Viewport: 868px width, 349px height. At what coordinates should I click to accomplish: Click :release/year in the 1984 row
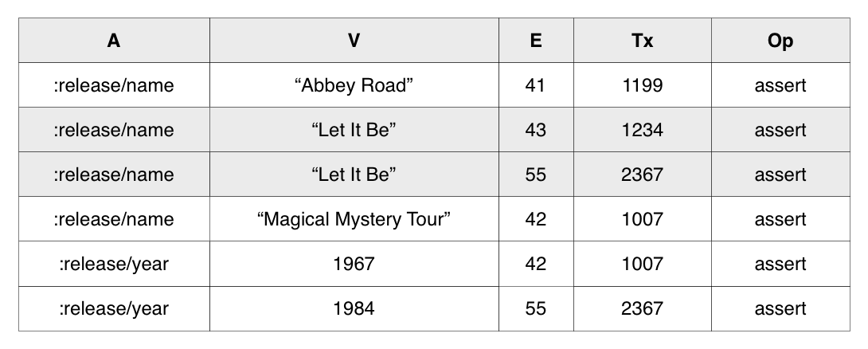click(x=114, y=308)
